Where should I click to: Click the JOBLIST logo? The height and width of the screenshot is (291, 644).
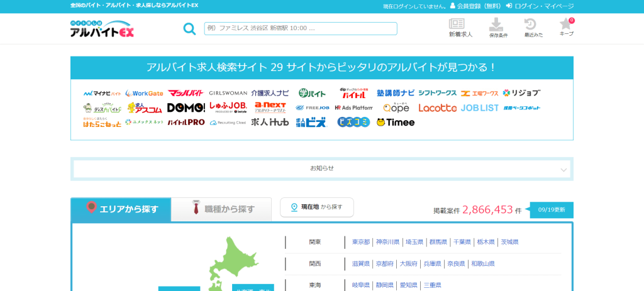[x=479, y=108]
